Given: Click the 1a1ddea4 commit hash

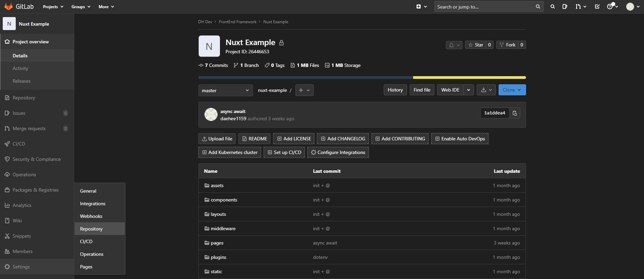Looking at the screenshot, I should (x=495, y=113).
